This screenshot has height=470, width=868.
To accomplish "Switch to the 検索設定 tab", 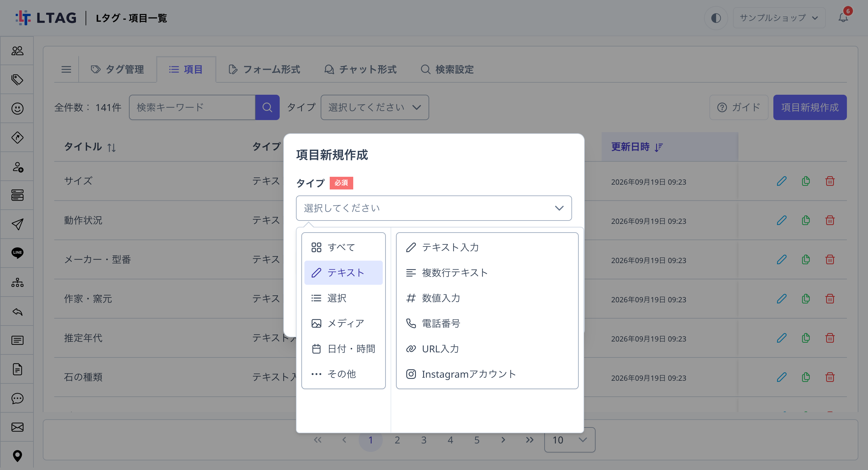I will click(447, 69).
